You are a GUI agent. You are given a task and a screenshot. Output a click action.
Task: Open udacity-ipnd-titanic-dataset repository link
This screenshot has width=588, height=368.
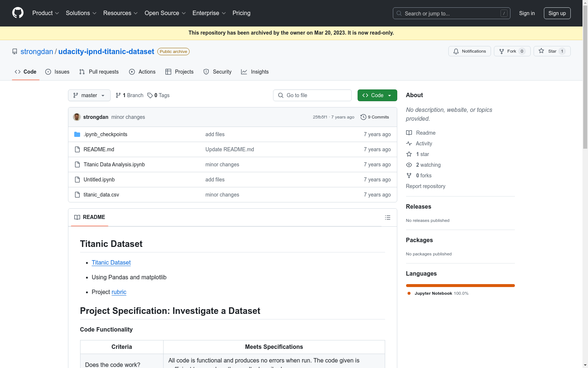tap(106, 52)
